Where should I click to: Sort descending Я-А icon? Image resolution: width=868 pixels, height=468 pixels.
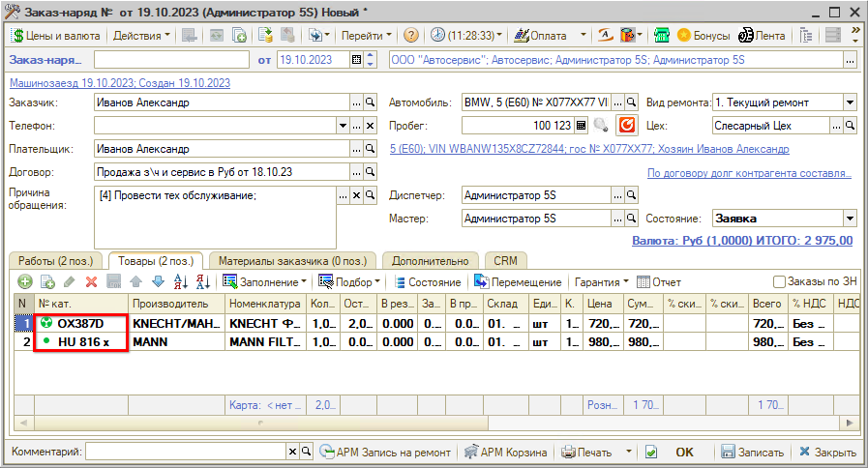pos(202,282)
